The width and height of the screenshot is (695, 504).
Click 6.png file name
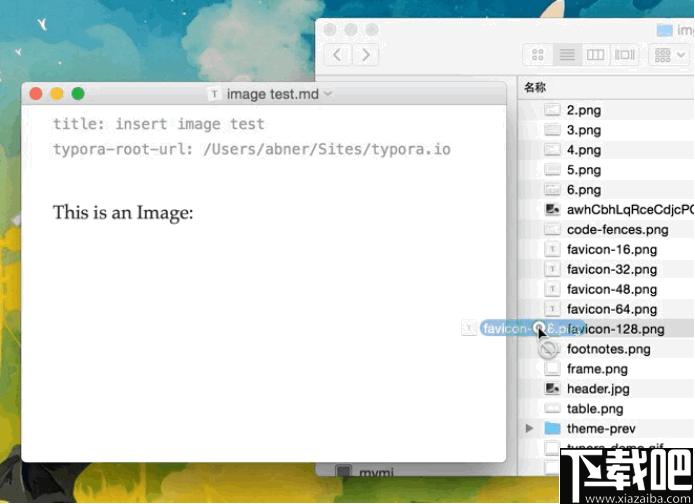[x=584, y=190]
